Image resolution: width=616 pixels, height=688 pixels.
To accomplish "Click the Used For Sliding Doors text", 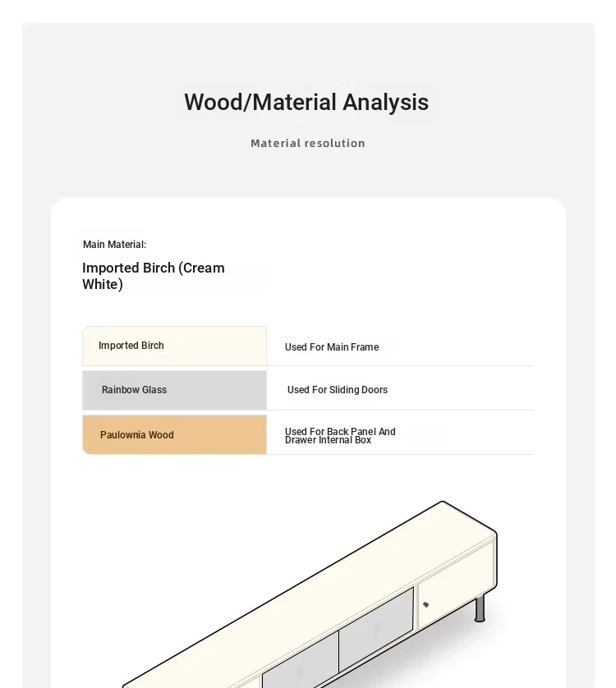I will click(338, 390).
